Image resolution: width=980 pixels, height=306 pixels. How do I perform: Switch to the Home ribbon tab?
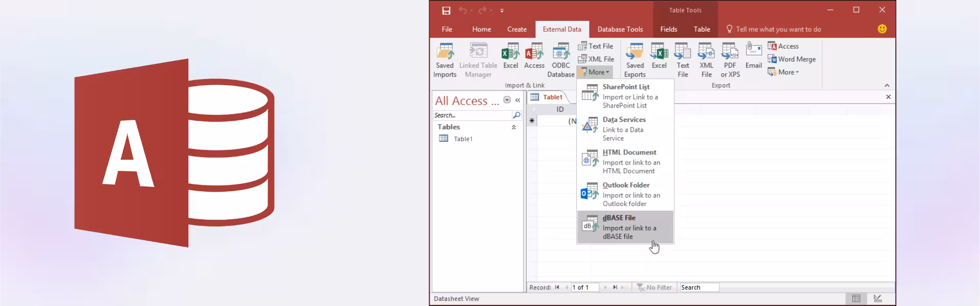[x=481, y=29]
